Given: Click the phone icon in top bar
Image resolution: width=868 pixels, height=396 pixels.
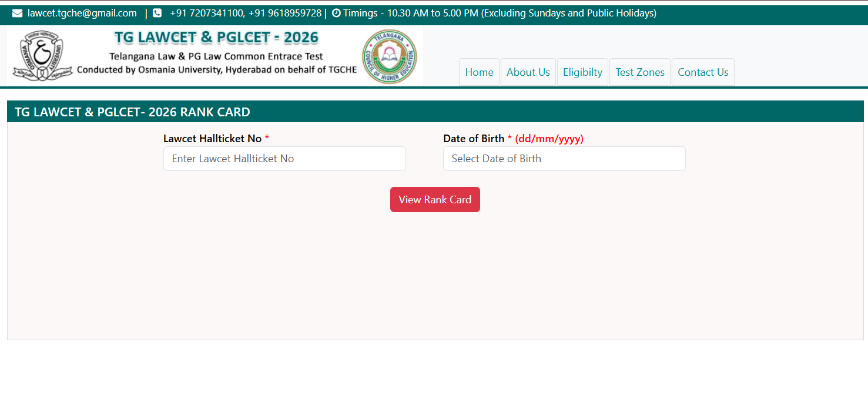Looking at the screenshot, I should 157,13.
